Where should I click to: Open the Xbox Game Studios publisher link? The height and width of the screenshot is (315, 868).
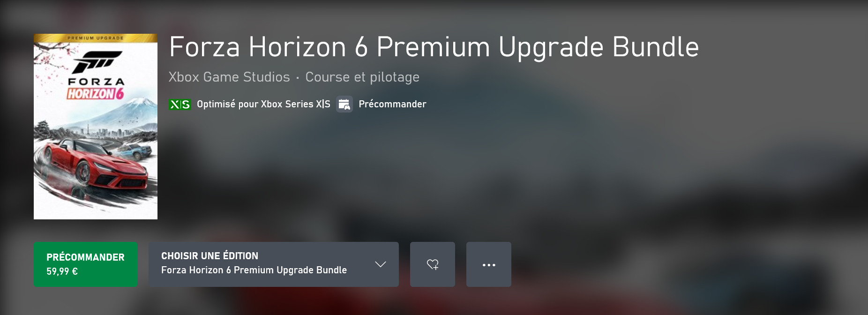[x=229, y=77]
